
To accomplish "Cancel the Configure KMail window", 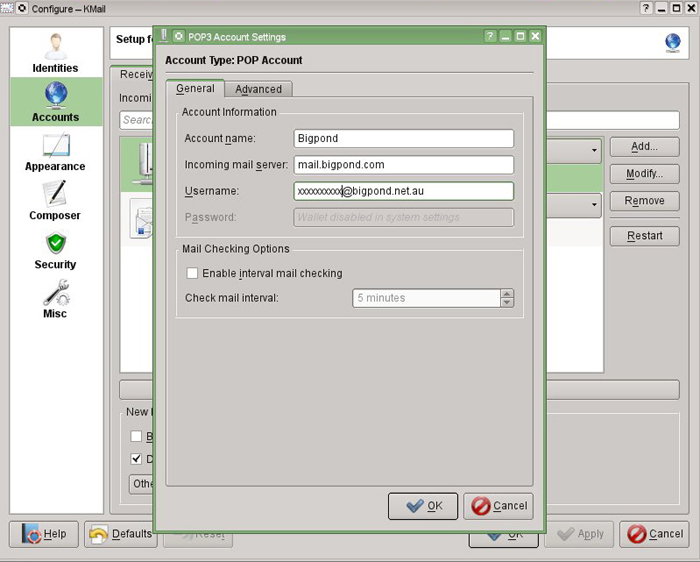I will (654, 534).
